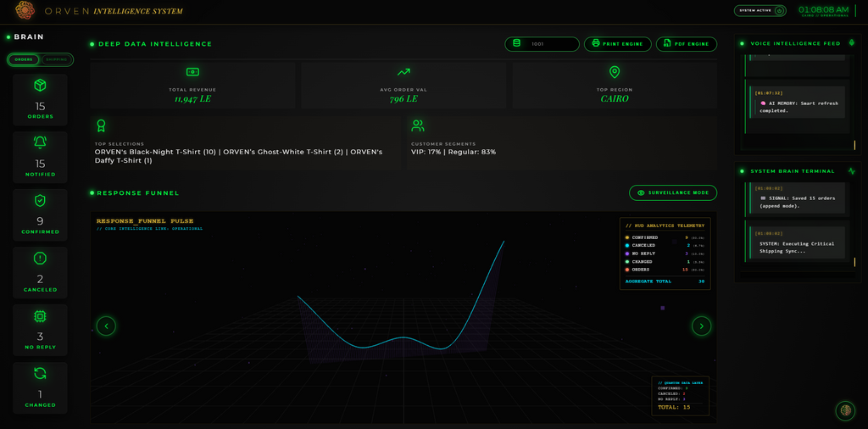Go to next funnel chart view
The image size is (868, 429).
click(701, 326)
